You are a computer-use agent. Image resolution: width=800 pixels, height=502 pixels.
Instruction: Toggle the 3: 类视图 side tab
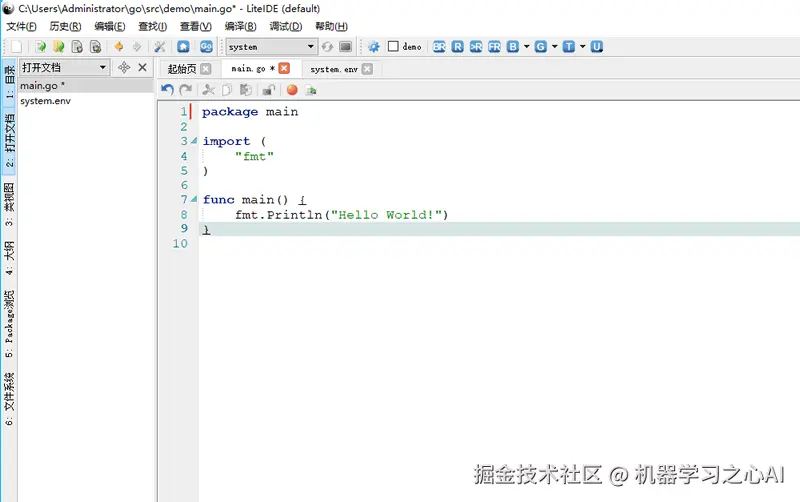pos(9,204)
